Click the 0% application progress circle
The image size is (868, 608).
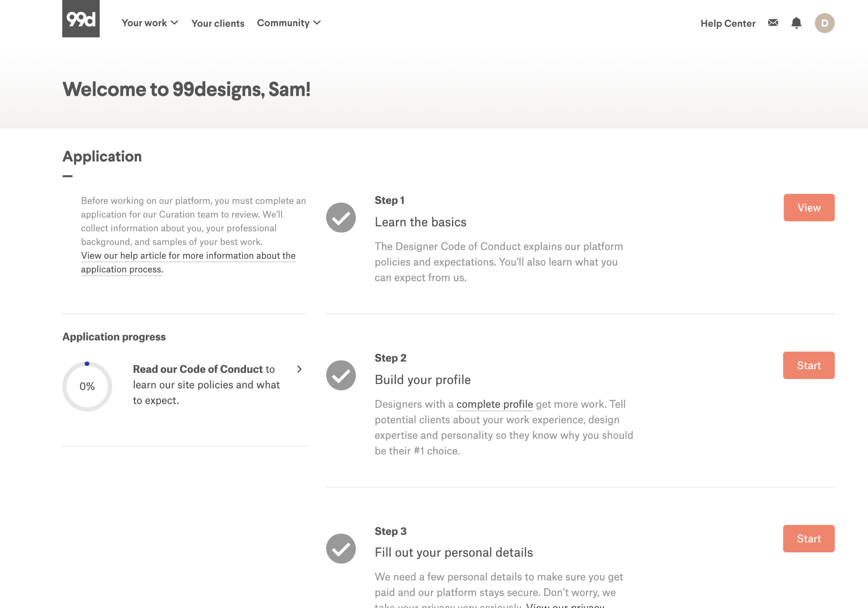tap(87, 386)
